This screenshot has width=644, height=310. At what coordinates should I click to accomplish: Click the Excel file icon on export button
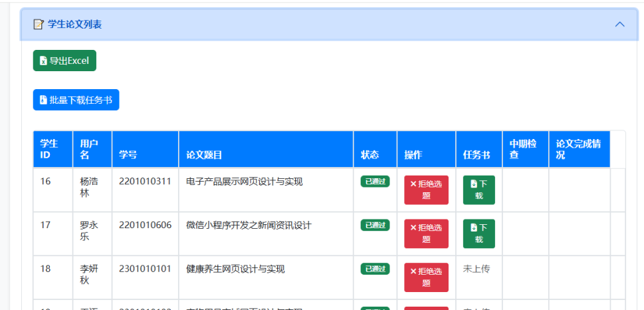(43, 61)
